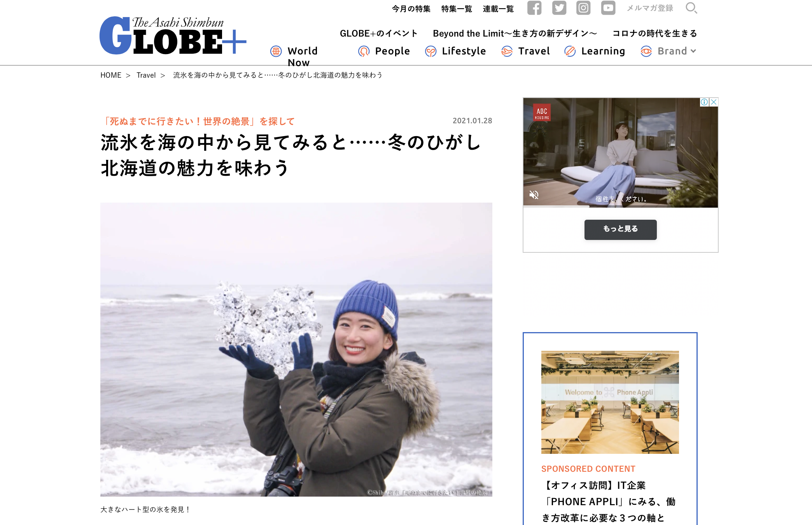Open the Instagram social icon
The width and height of the screenshot is (812, 525).
583,8
